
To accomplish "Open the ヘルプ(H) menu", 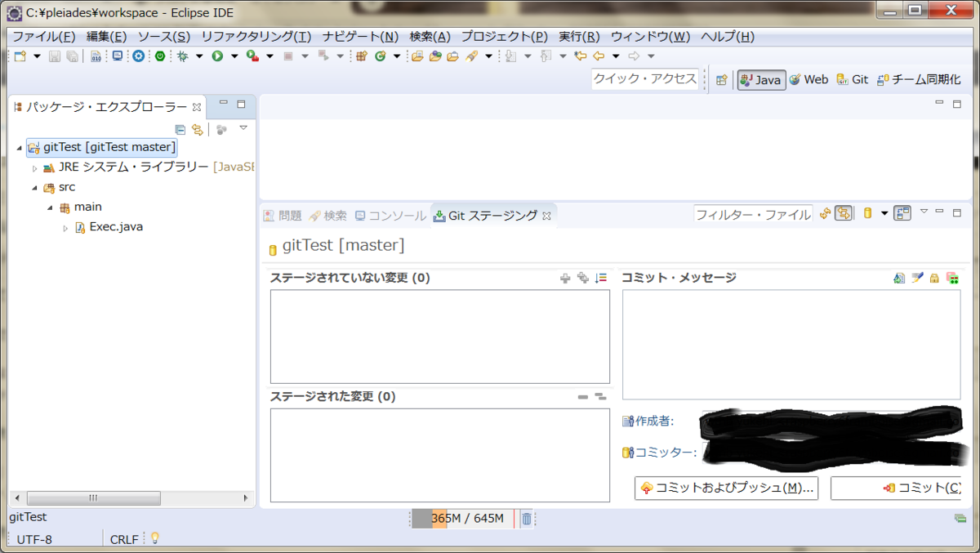I will coord(728,37).
